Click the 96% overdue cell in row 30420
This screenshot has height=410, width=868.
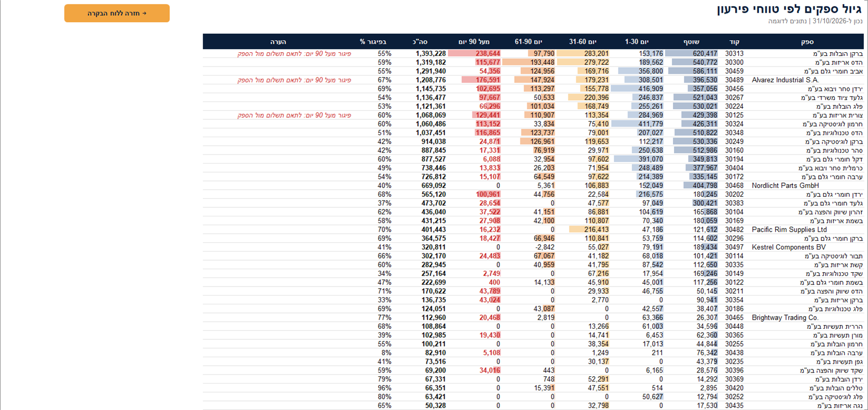click(x=384, y=388)
